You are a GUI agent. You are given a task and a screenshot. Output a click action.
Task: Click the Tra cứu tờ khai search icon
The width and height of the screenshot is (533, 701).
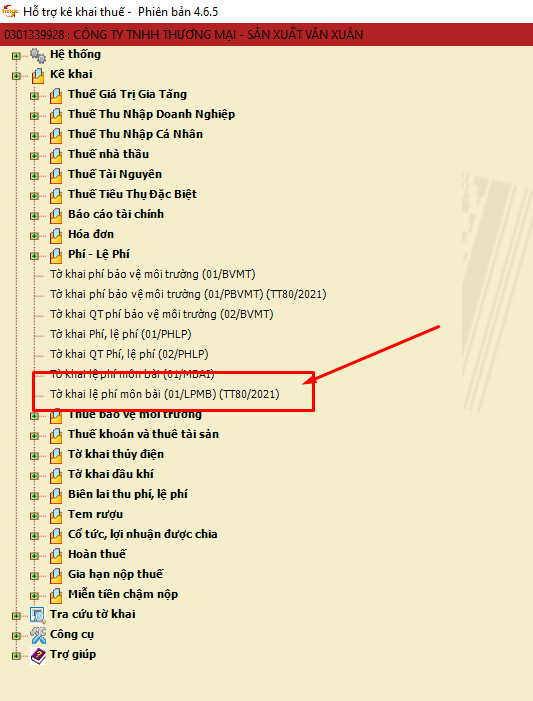[38, 615]
